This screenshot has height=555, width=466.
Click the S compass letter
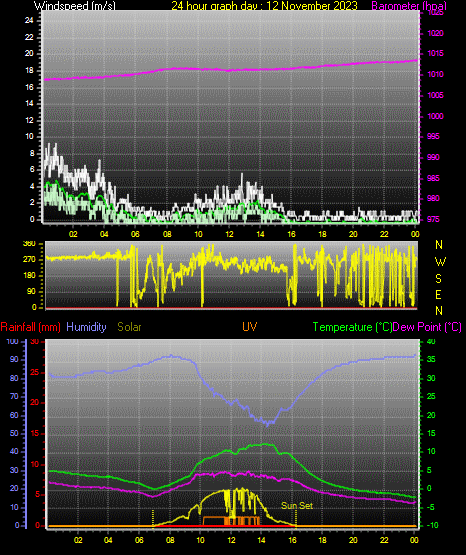coord(438,279)
